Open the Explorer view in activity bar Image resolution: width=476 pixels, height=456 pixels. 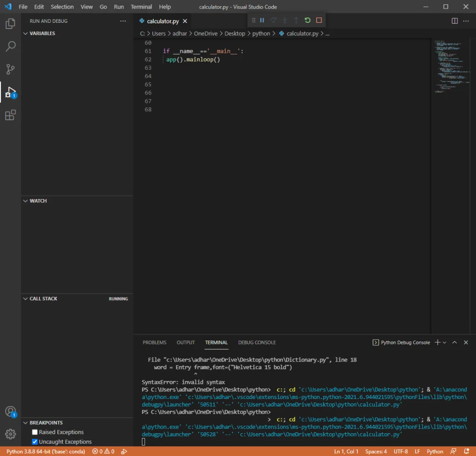point(10,24)
